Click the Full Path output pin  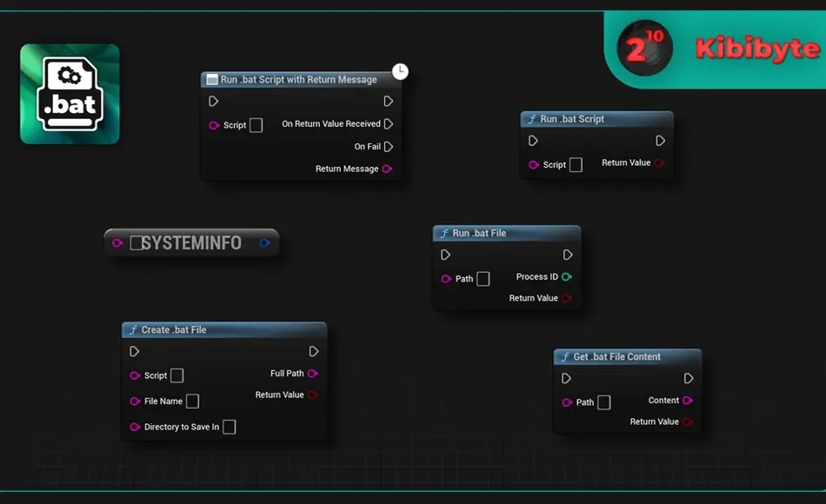tap(313, 374)
